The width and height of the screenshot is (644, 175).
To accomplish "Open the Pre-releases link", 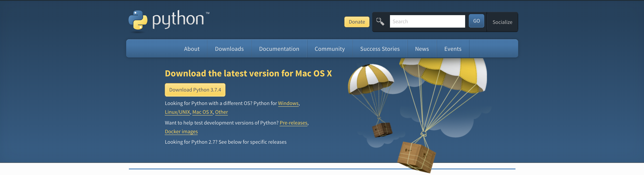I will pyautogui.click(x=293, y=123).
